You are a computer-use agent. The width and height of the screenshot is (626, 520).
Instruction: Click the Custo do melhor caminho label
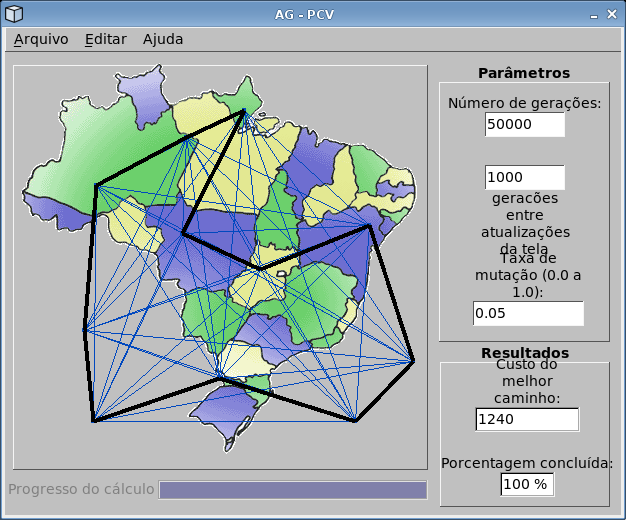524,381
